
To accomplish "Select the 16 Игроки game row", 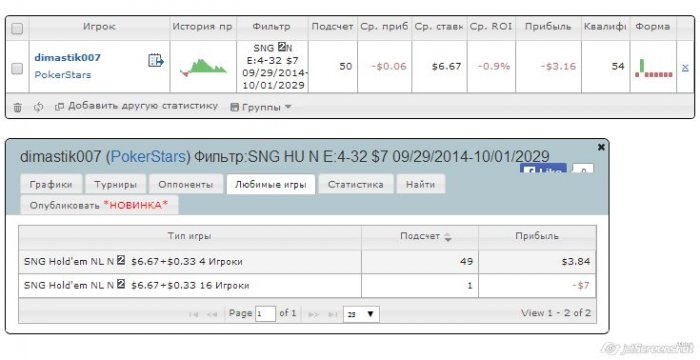I will [307, 285].
